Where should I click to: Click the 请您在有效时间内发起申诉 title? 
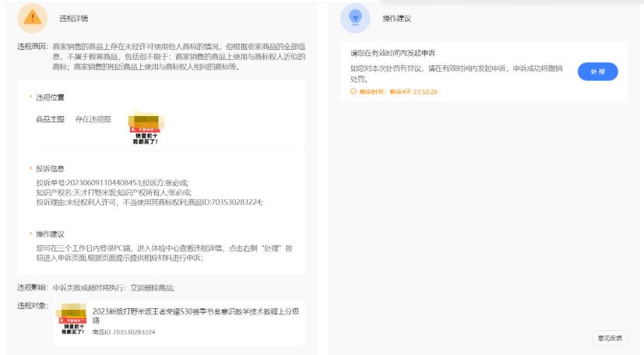[x=392, y=53]
